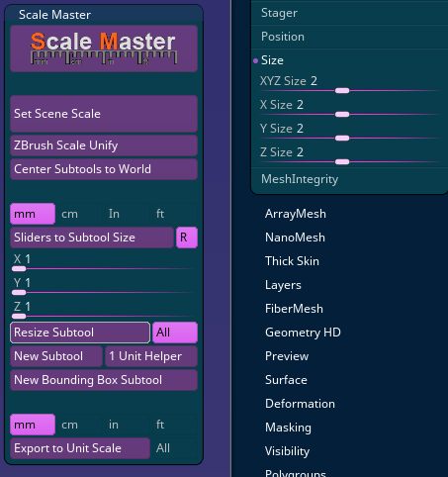Click ZBrush Scale Unify
Viewport: 448px width, 477px height.
tap(104, 145)
